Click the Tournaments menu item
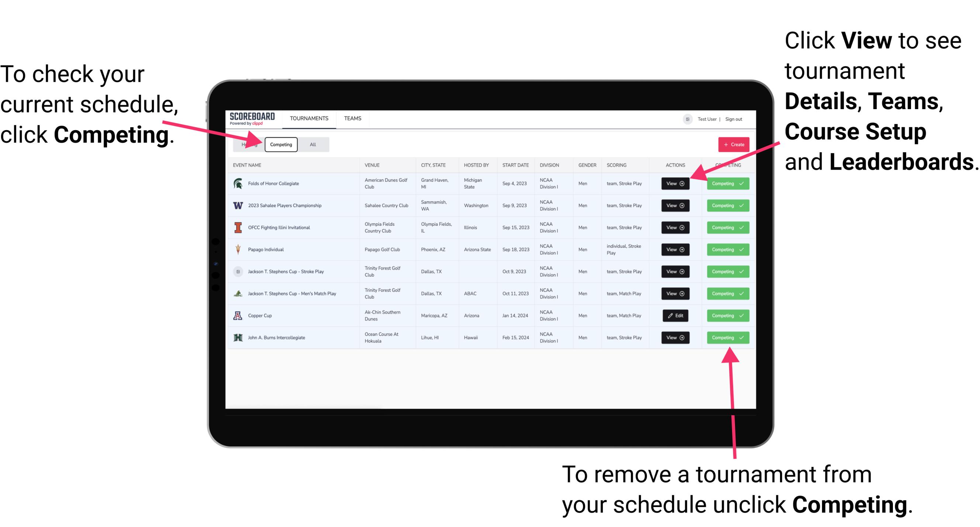Screen dimensions: 980x527 310,118
